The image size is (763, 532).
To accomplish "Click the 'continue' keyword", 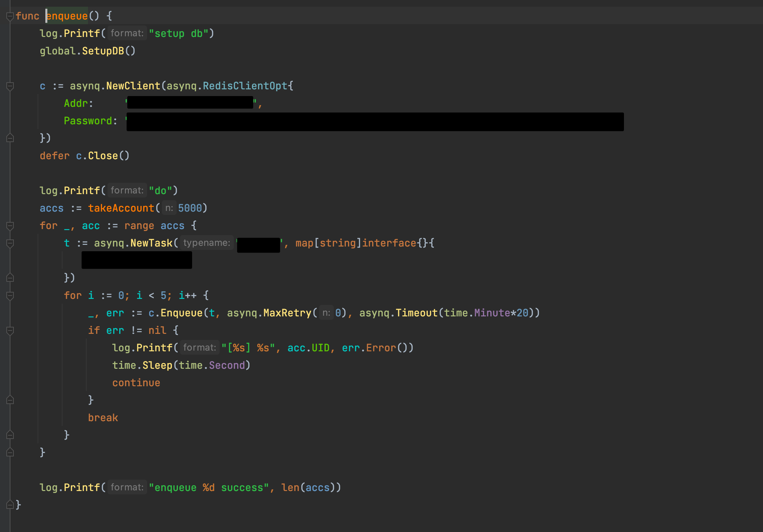I will click(136, 383).
